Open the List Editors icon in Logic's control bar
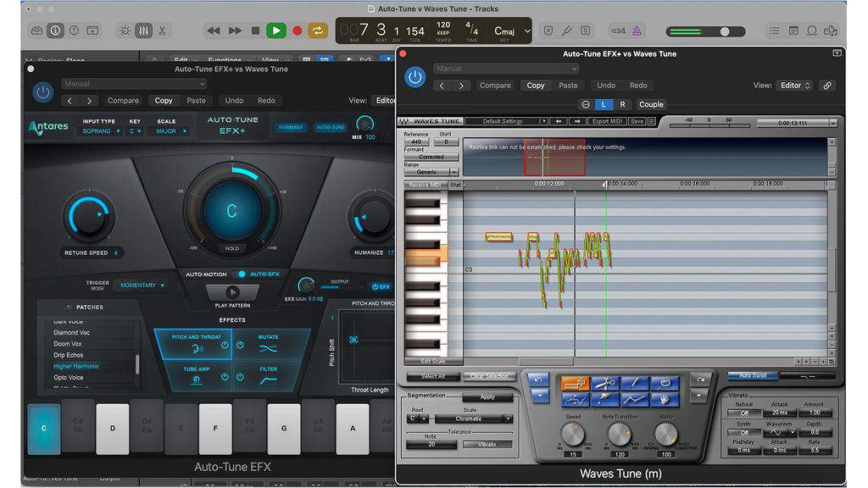868x488 pixels. [775, 30]
